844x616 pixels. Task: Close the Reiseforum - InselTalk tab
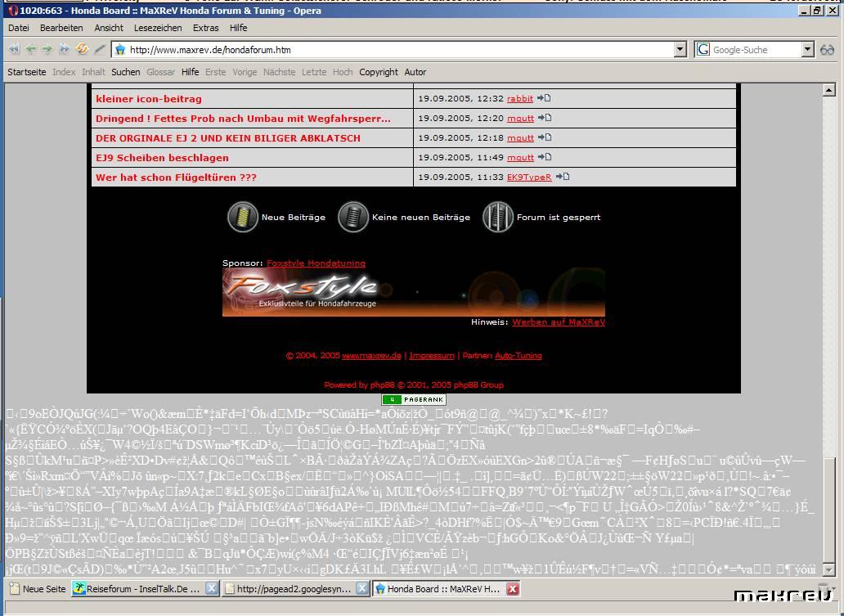coord(211,588)
